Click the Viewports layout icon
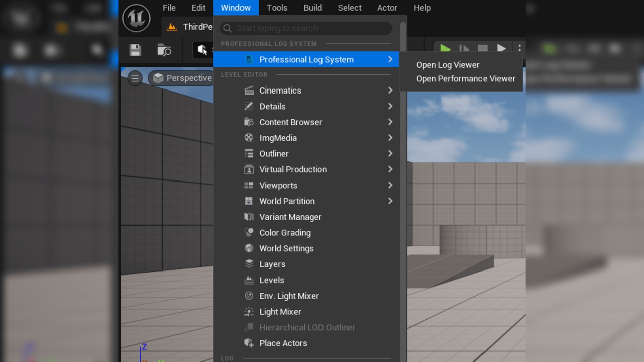Viewport: 644px width, 362px height. coord(249,186)
